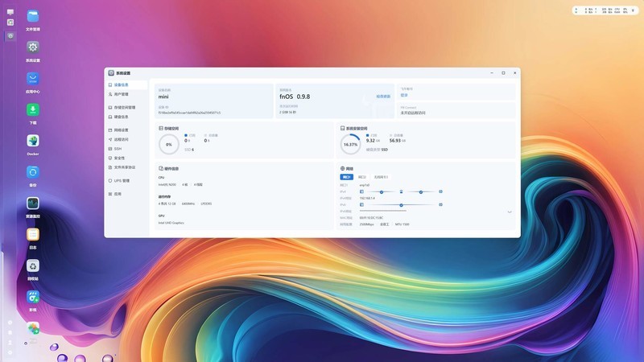Click the 0% storage usage ring
This screenshot has width=644, height=362.
pos(169,145)
